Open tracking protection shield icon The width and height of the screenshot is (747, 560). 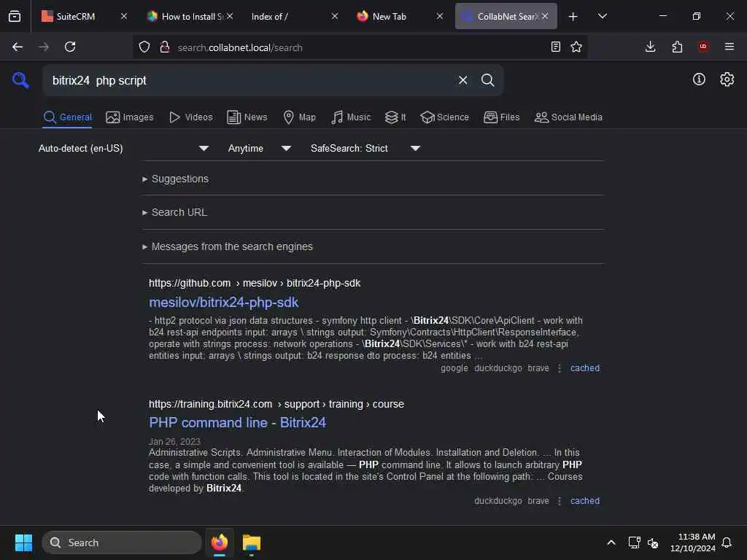coord(144,47)
